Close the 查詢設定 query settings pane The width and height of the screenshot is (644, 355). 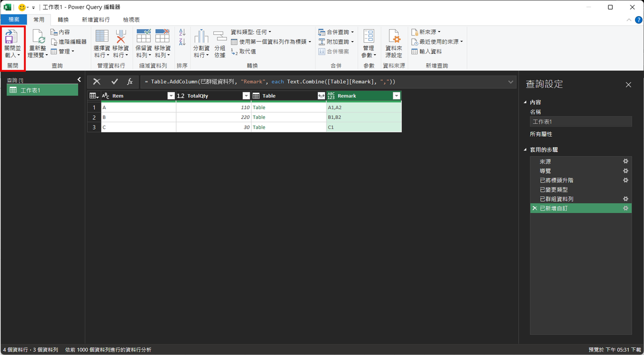628,84
